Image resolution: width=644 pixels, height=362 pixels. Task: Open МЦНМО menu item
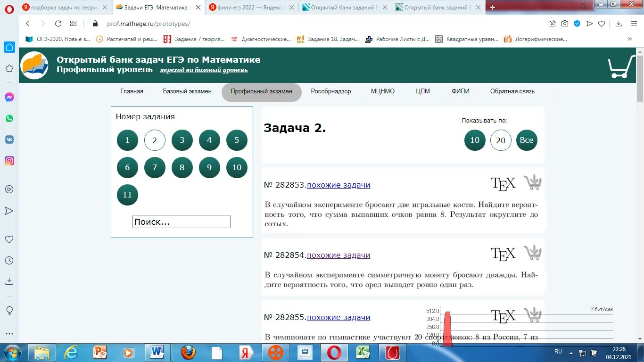[383, 91]
